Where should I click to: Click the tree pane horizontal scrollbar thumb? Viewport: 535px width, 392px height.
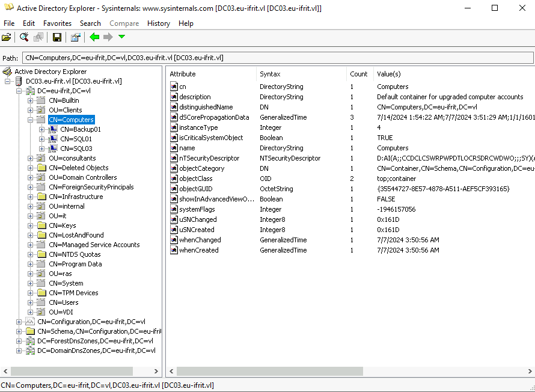pyautogui.click(x=72, y=371)
